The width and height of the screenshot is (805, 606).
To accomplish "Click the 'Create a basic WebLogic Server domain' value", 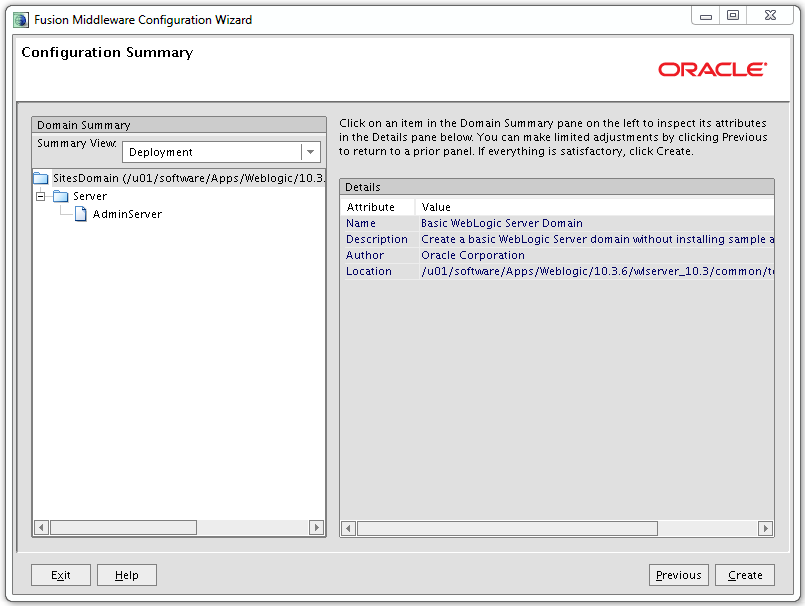I will pos(595,239).
